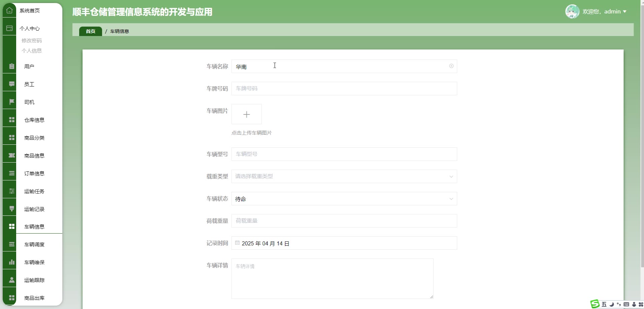Click the keyboard icon in IME toolbar
The image size is (644, 309).
pyautogui.click(x=626, y=304)
